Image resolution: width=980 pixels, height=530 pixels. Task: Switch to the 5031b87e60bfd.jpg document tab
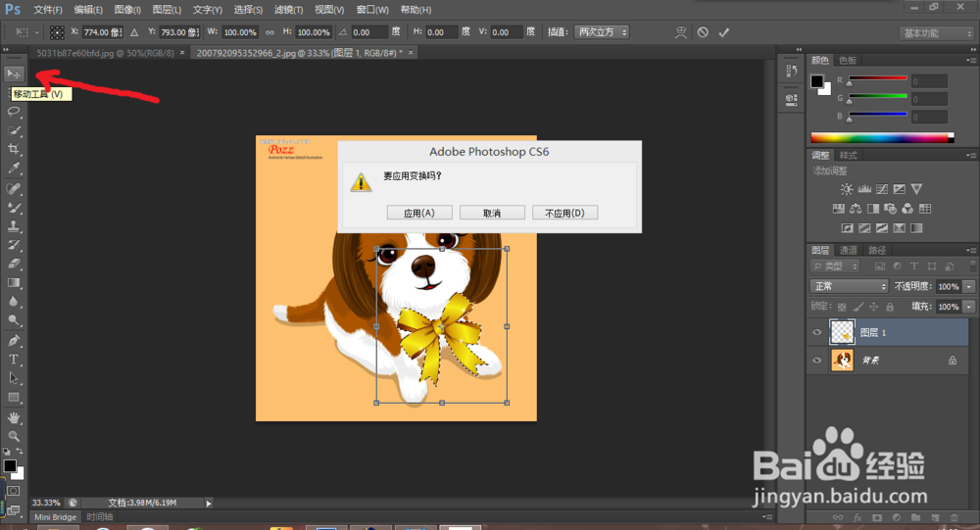click(105, 53)
